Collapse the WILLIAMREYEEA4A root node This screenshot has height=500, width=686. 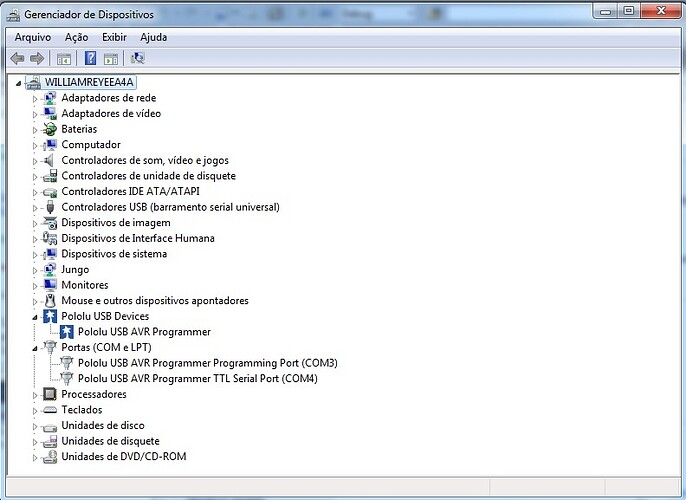point(19,82)
